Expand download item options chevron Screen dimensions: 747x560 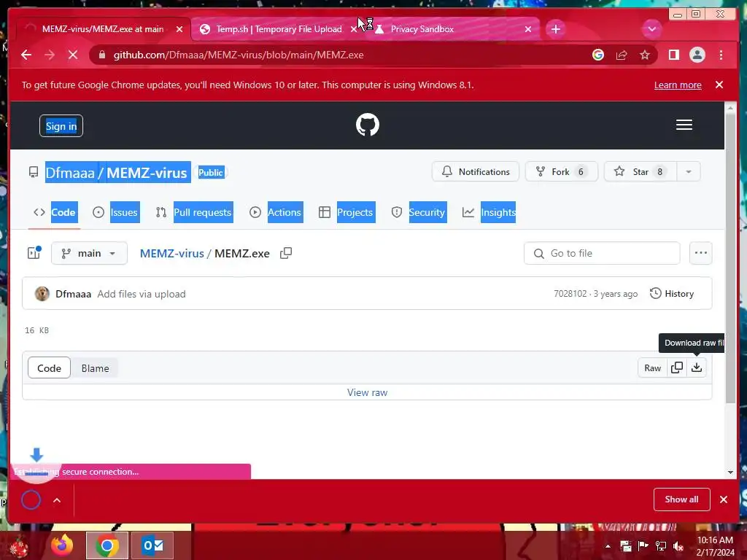pos(57,500)
